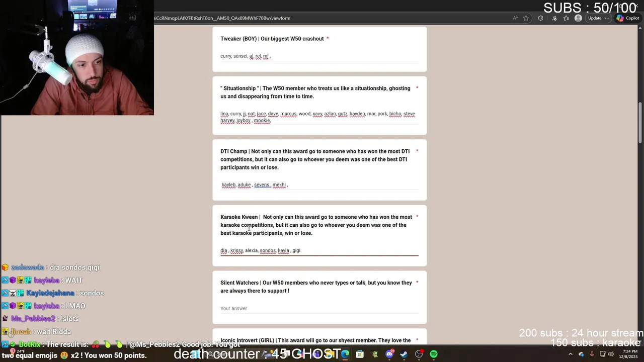Screen dimensions: 644x362
Task: Click the DTI Champ answer field
Action: 319,185
